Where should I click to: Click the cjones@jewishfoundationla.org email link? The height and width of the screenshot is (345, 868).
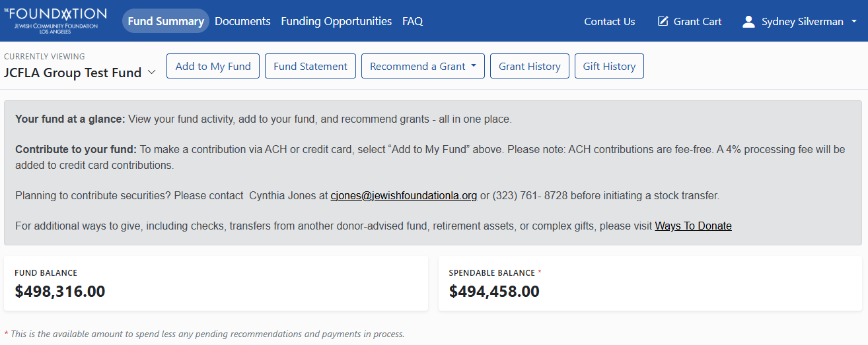(404, 195)
